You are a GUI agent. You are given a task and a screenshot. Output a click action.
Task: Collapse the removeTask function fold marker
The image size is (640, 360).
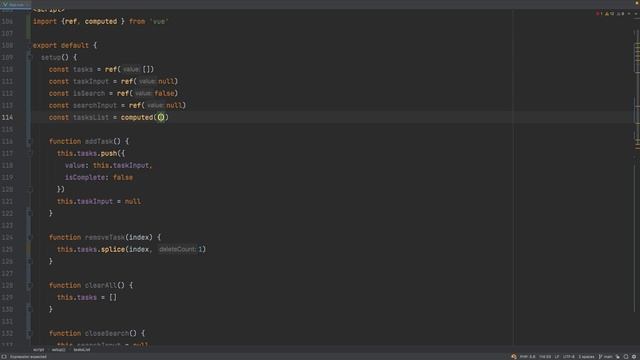coord(29,237)
